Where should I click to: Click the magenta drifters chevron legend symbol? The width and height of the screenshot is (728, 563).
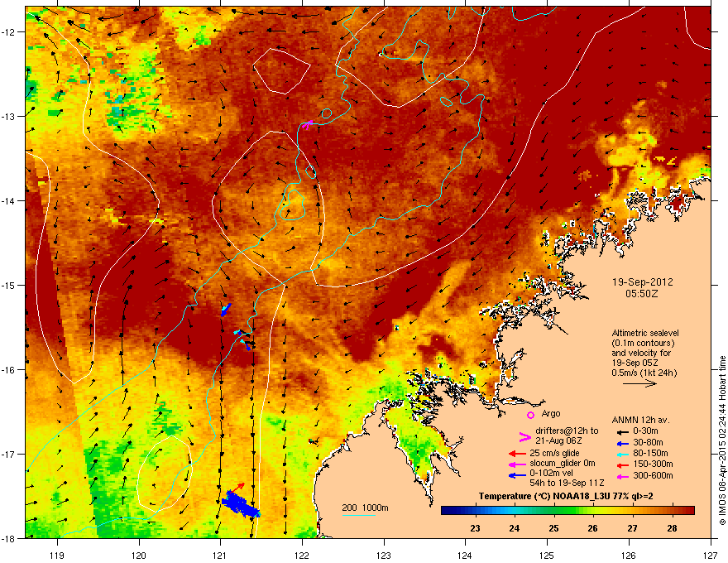click(x=524, y=436)
